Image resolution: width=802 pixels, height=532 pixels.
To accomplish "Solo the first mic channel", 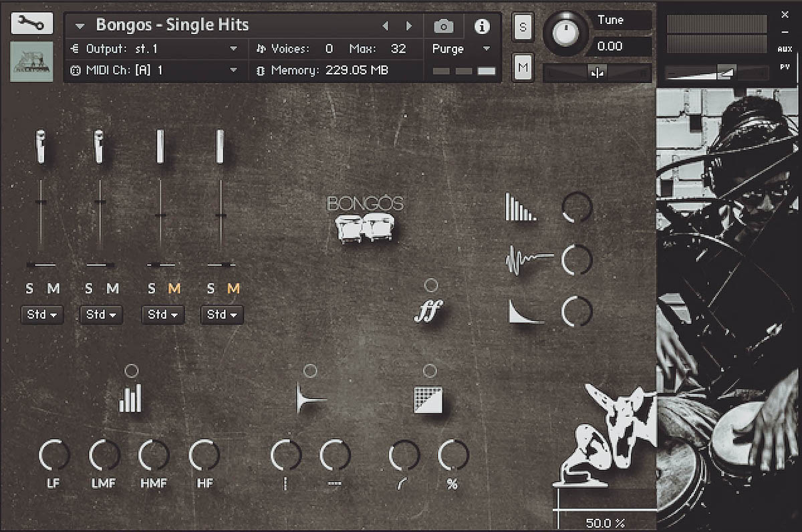I will pyautogui.click(x=29, y=289).
